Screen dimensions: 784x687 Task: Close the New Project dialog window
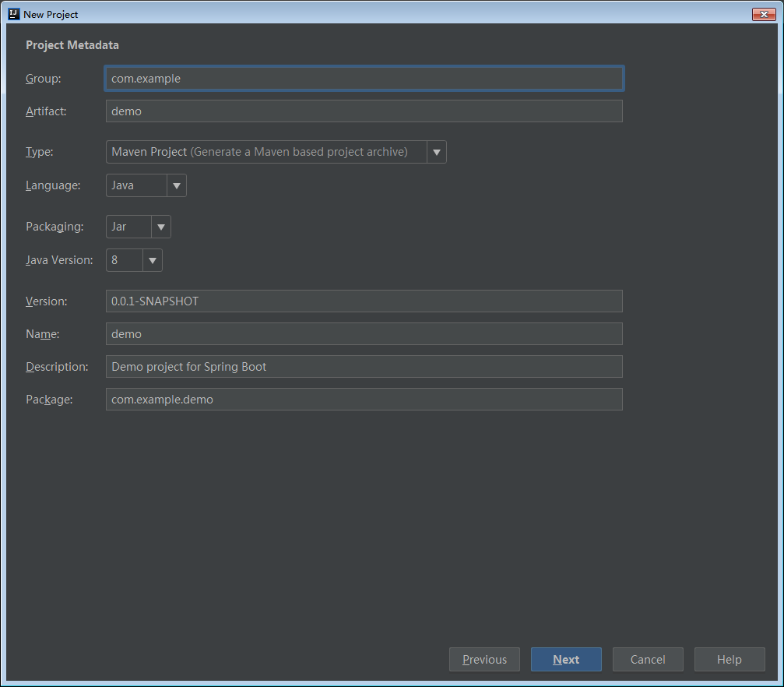pyautogui.click(x=764, y=15)
